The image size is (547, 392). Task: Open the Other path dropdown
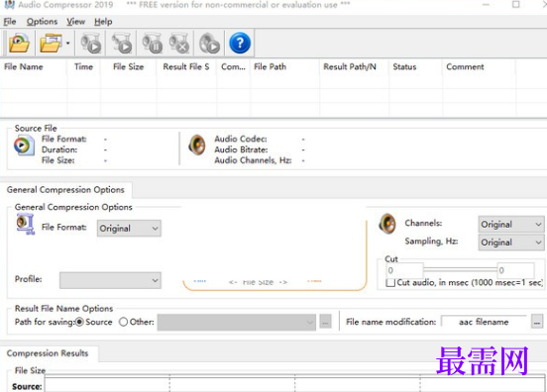coord(237,323)
